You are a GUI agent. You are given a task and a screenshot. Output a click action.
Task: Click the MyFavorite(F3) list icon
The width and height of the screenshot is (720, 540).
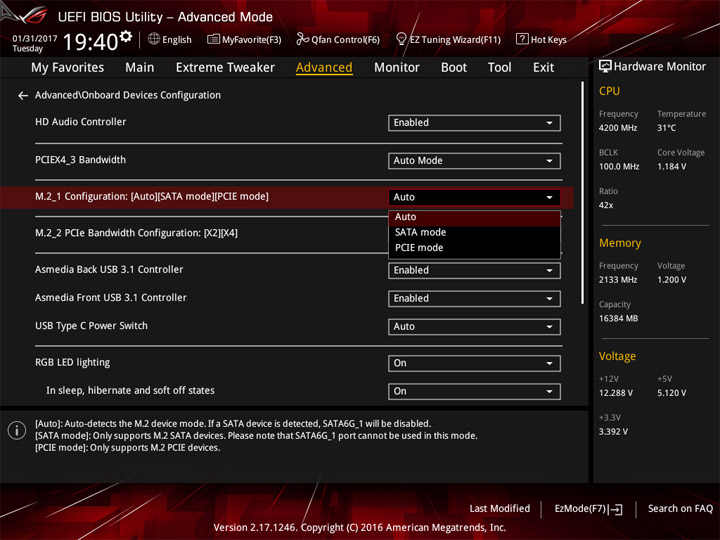(213, 39)
